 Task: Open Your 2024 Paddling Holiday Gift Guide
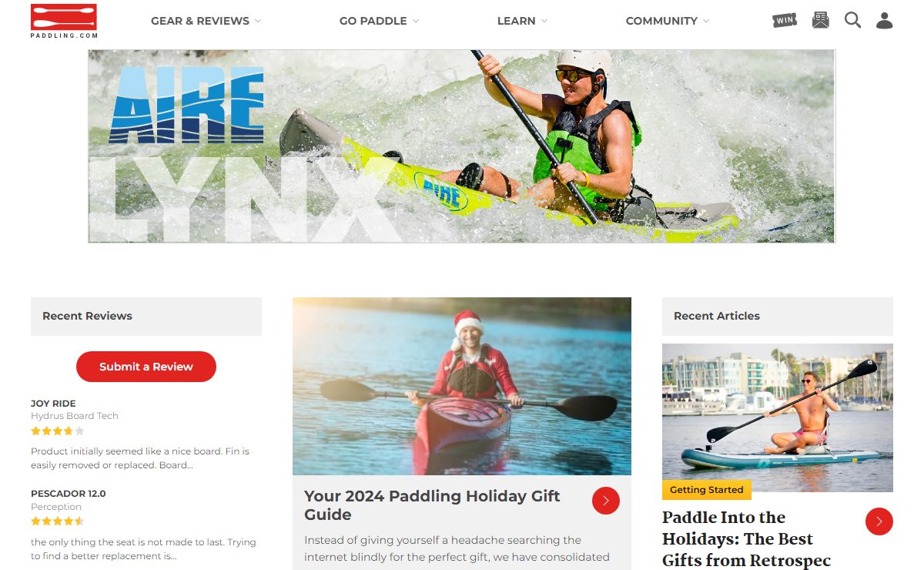click(x=432, y=505)
